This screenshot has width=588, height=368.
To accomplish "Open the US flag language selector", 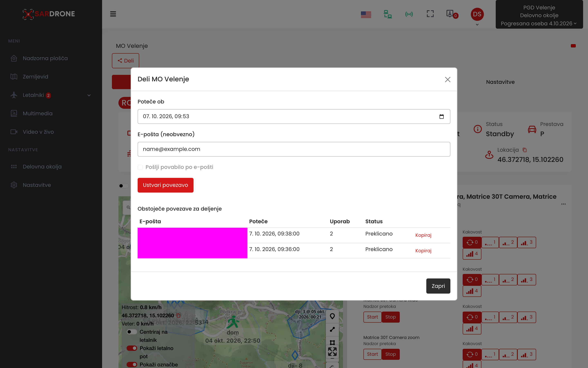I will (x=366, y=15).
